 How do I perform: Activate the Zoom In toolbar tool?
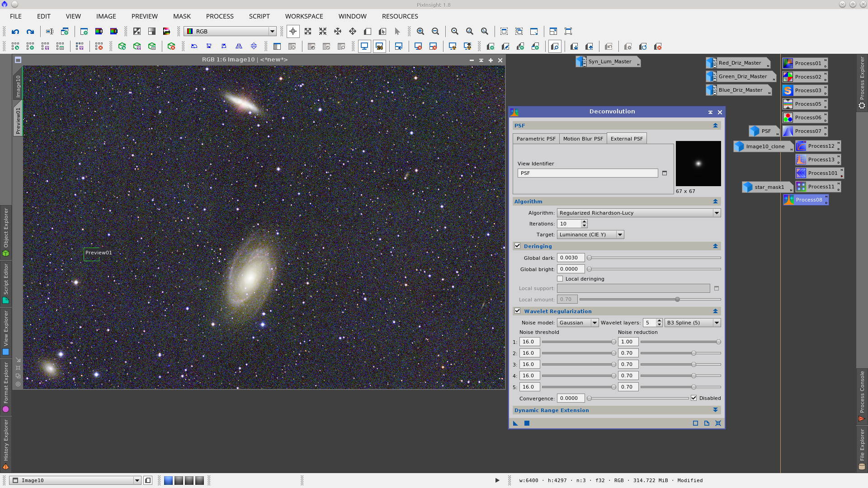tap(420, 32)
